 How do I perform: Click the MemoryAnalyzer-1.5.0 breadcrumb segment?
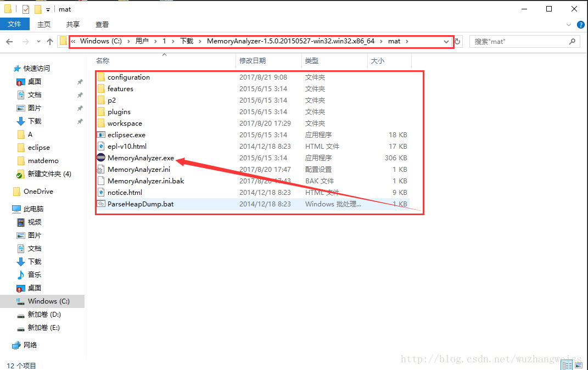coord(290,41)
